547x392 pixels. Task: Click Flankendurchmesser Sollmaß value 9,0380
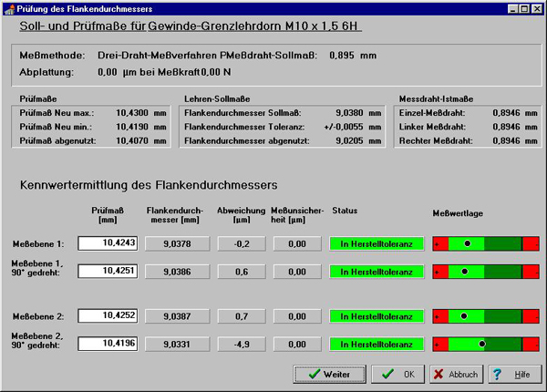tap(349, 113)
